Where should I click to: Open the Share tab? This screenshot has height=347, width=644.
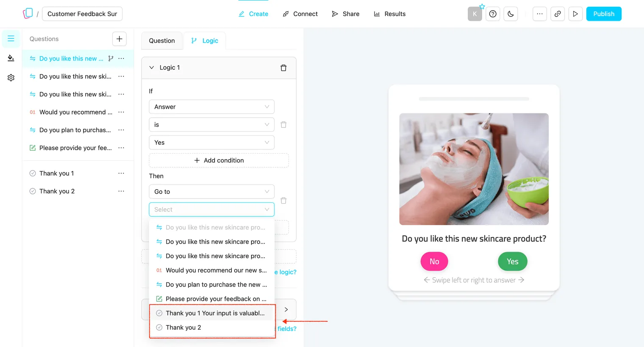click(345, 14)
